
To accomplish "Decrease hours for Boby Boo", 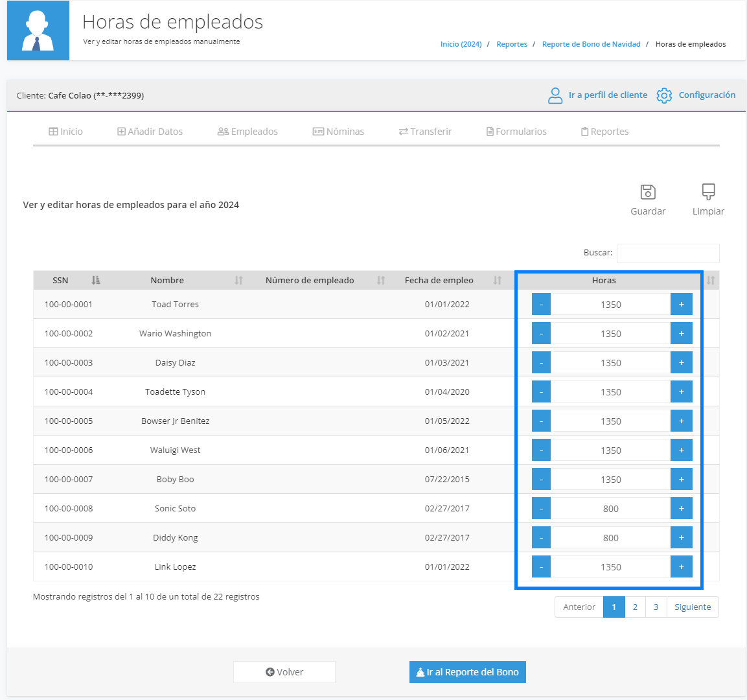I will point(541,479).
